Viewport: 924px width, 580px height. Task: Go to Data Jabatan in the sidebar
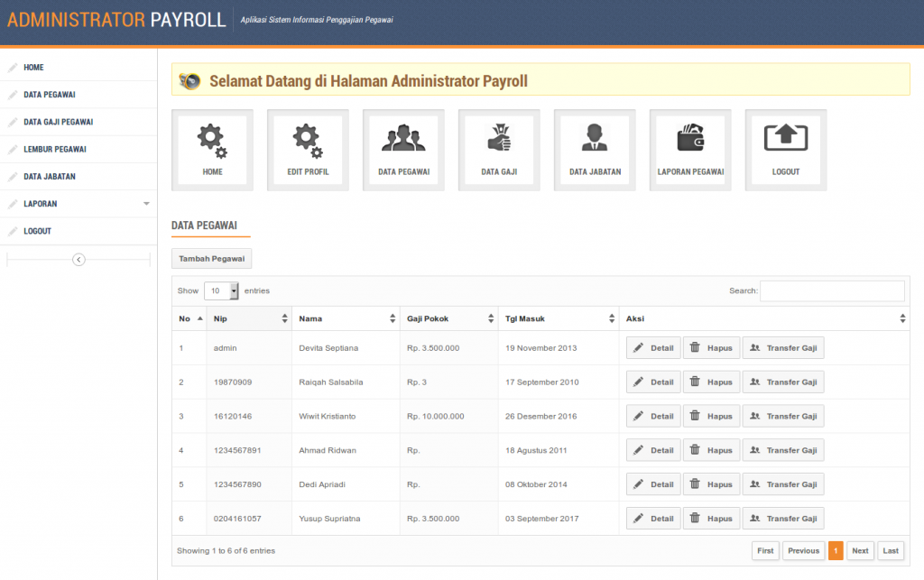50,177
